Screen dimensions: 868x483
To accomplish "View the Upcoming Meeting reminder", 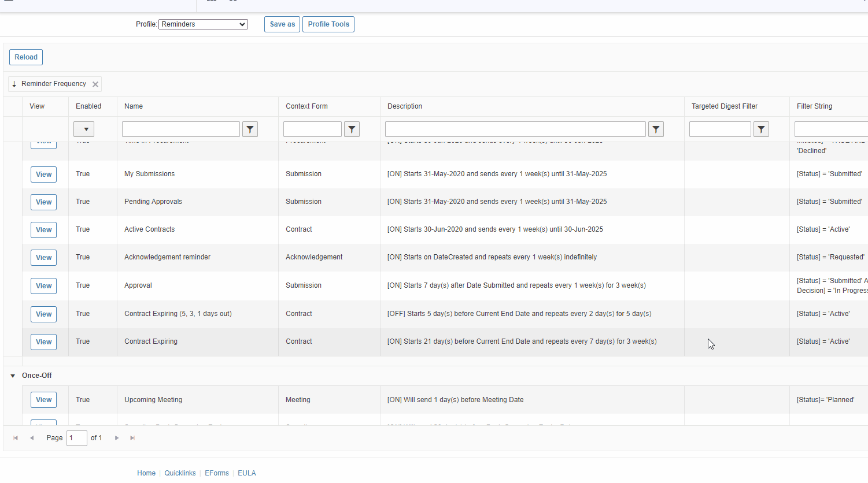I will click(x=43, y=400).
